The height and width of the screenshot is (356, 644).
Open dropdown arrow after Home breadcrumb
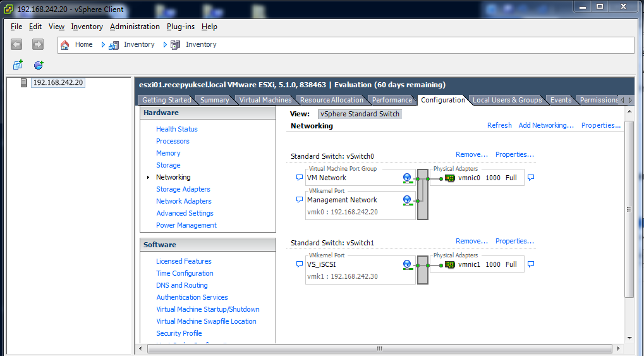point(102,45)
